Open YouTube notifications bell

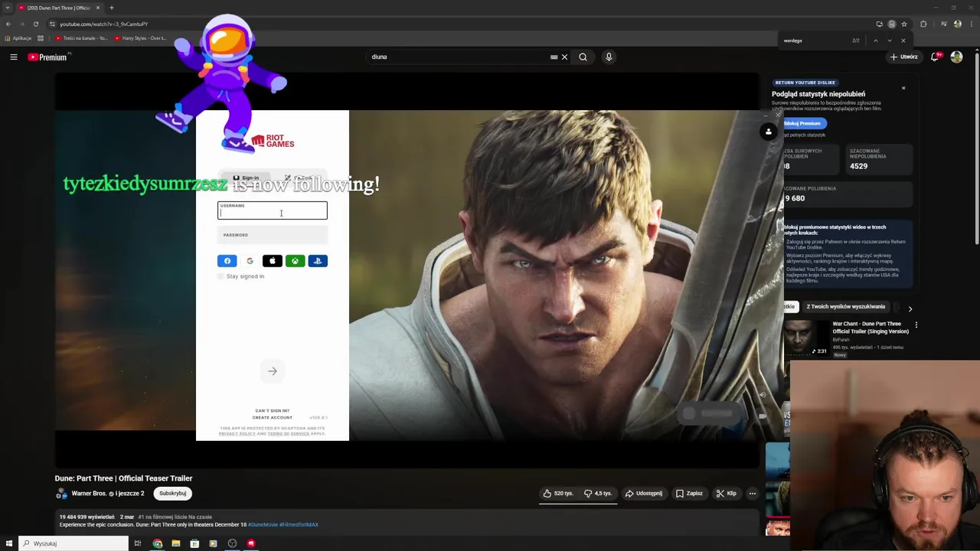point(936,57)
